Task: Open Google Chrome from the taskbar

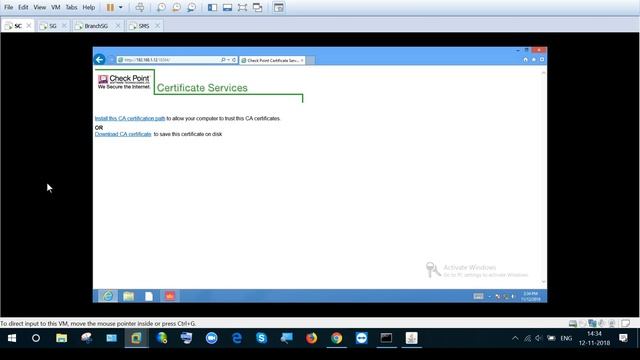Action: pyautogui.click(x=337, y=338)
